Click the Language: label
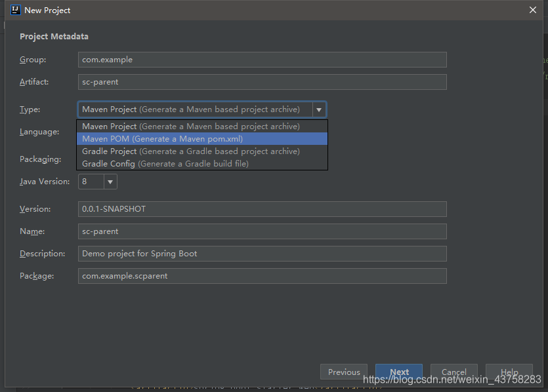 [x=39, y=132]
